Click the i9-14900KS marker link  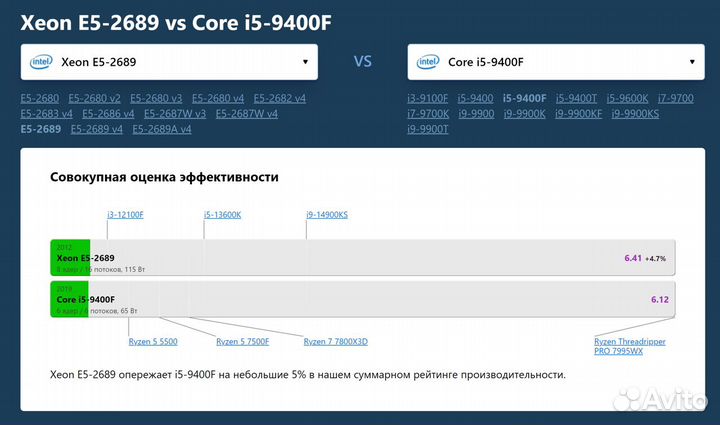tap(327, 215)
